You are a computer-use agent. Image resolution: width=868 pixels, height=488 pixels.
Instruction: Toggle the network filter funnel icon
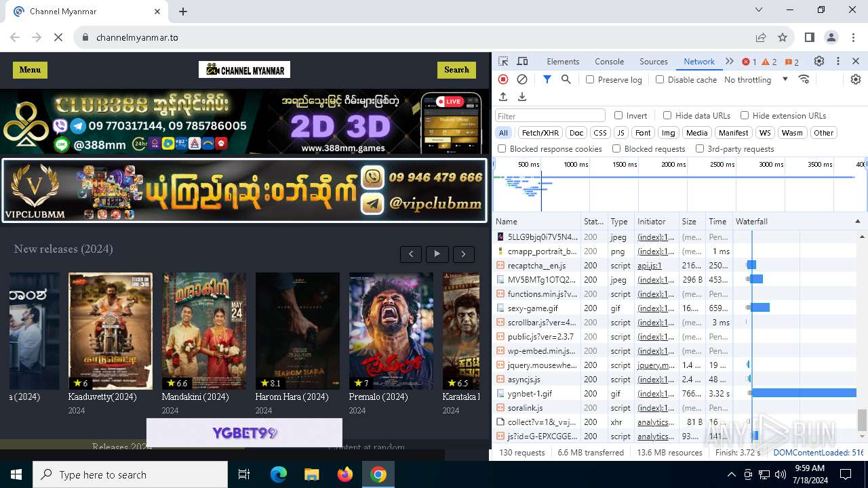point(547,79)
